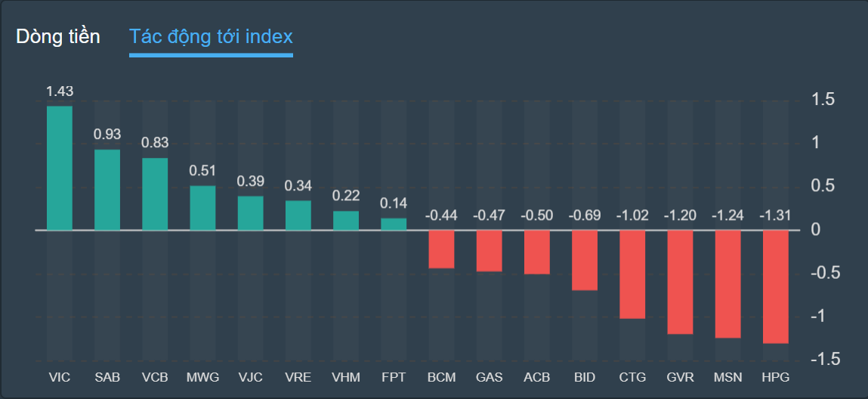Viewport: 868px width, 399px height.
Task: Click the VRE bar
Action: tap(298, 215)
